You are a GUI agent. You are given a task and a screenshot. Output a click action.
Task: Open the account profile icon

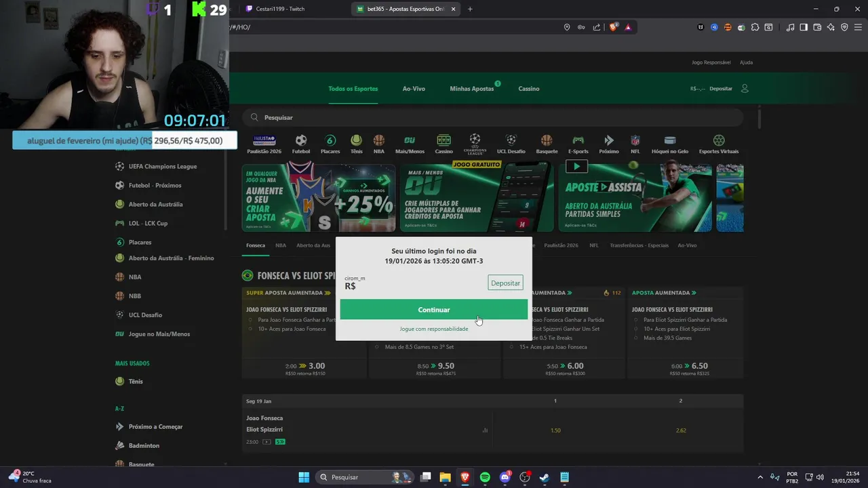745,89
